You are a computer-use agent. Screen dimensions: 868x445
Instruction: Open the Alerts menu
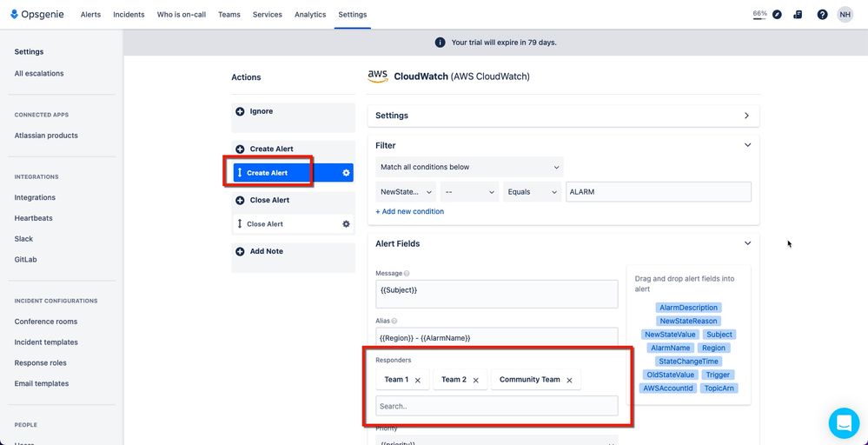click(90, 15)
